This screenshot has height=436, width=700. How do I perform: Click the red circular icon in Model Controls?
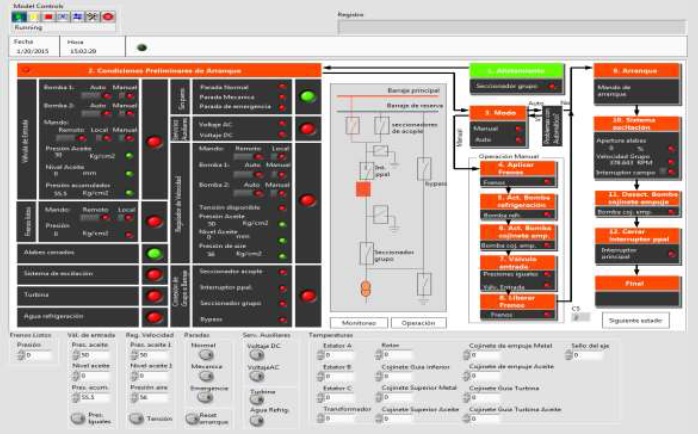click(108, 17)
